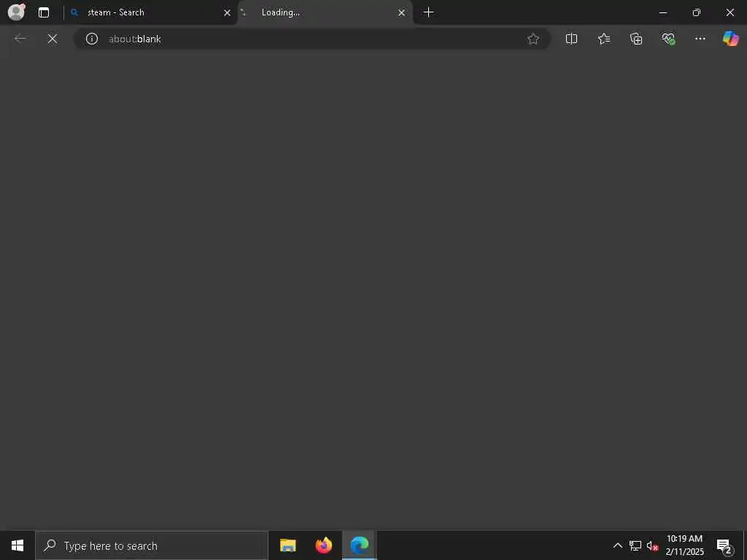
Task: Close the Edge window
Action: [729, 12]
